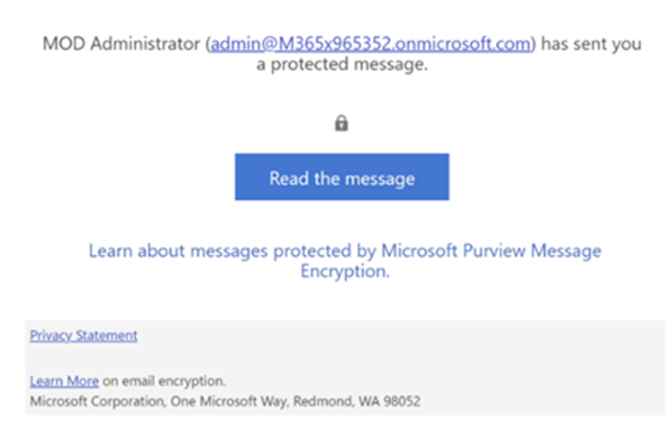Image resolution: width=667 pixels, height=433 pixels.
Task: Click the word 'Read' on the blue button
Action: [x=289, y=178]
